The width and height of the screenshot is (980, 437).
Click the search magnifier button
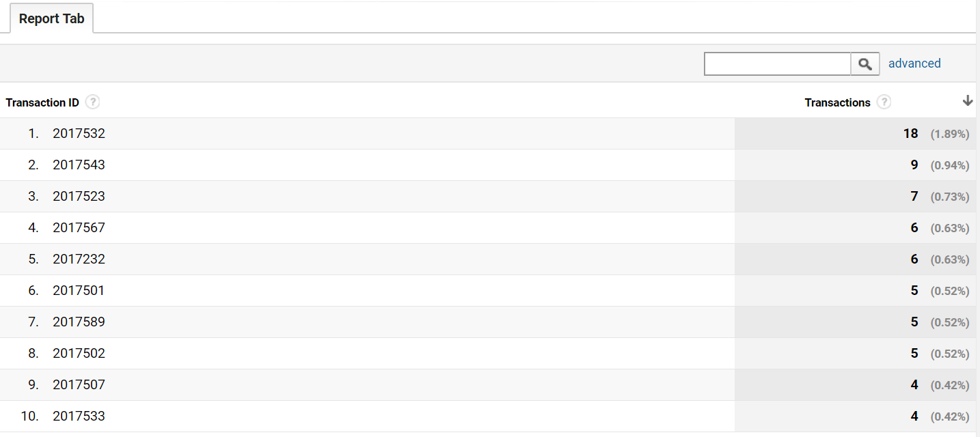pos(865,64)
